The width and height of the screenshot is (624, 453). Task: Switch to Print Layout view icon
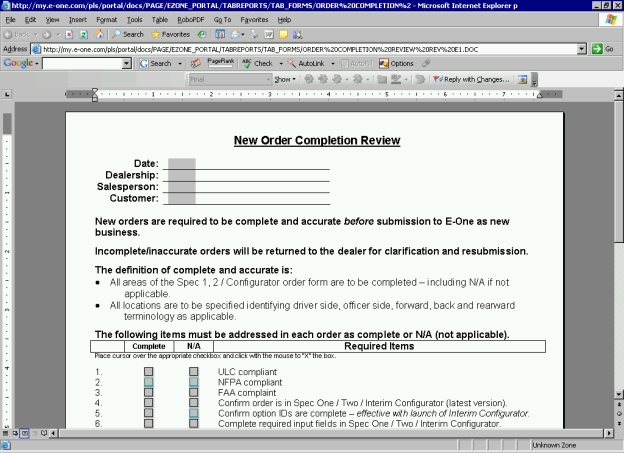(24, 433)
